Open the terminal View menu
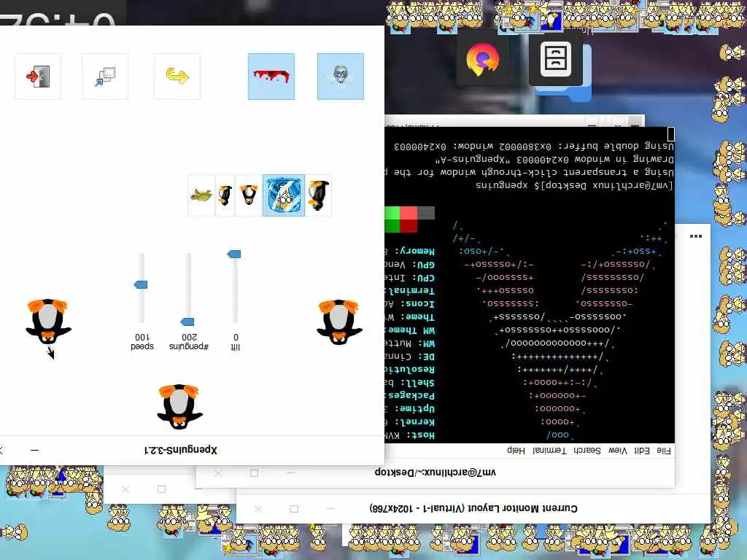The height and width of the screenshot is (560, 747). click(x=618, y=450)
